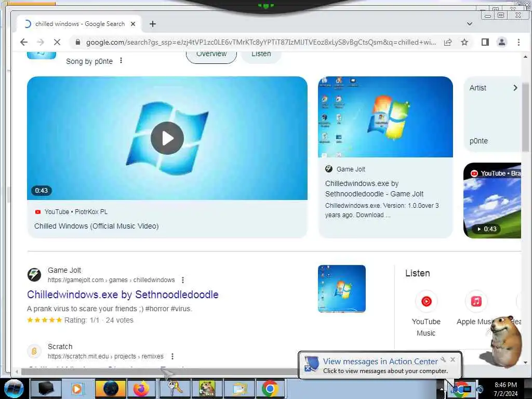Close the Action Center notification balloon

tap(453, 360)
